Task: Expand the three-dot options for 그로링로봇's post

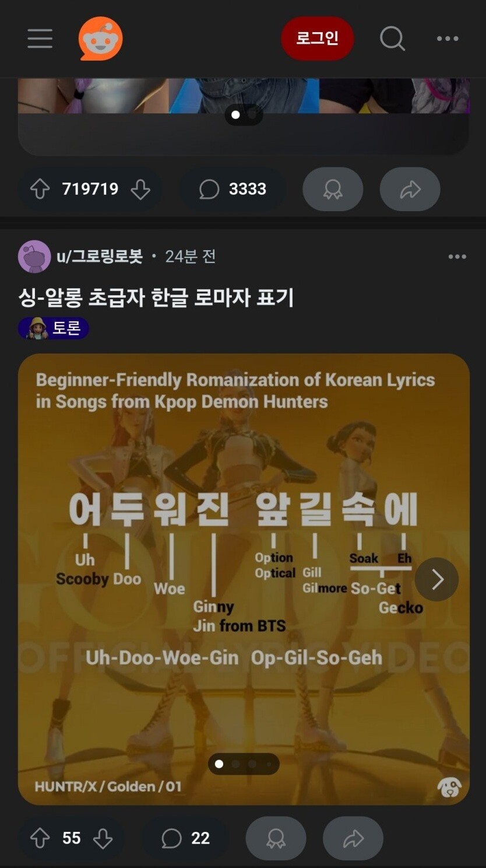Action: pyautogui.click(x=457, y=257)
